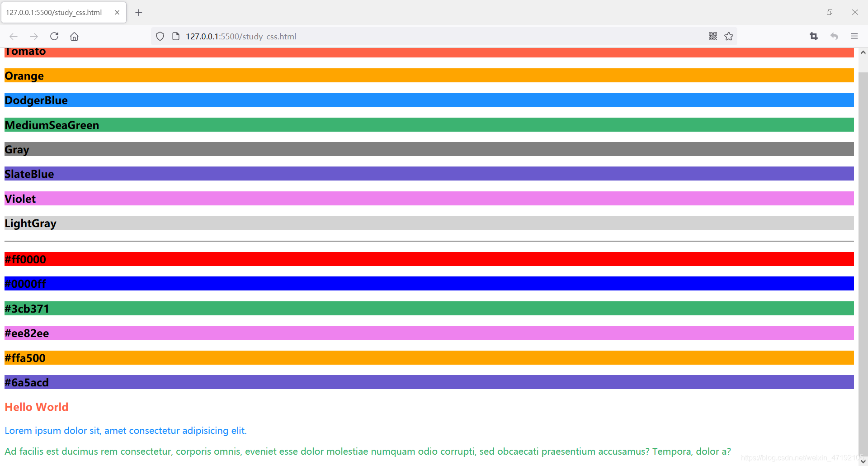Click the Violet heading text
868x466 pixels.
click(x=20, y=199)
